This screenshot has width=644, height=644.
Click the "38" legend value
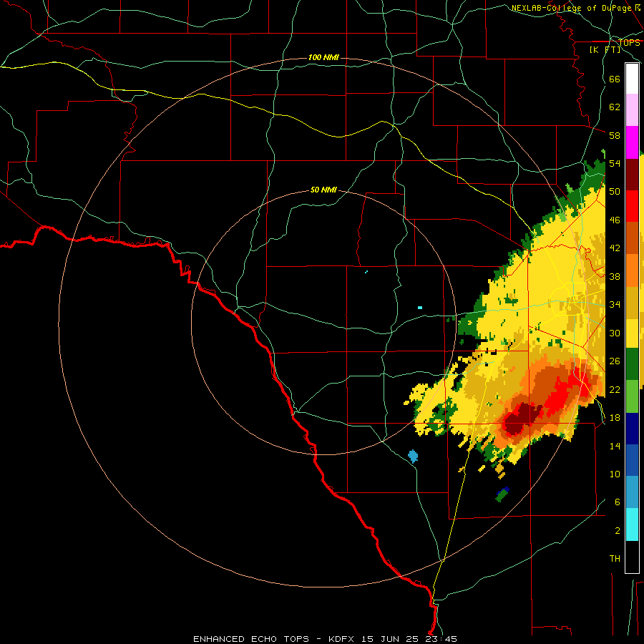coord(615,276)
